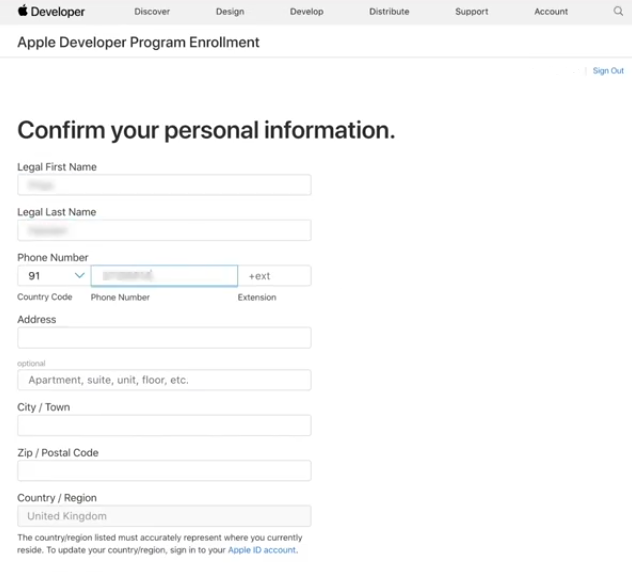Follow the Apple ID account link
This screenshot has width=632, height=575.
click(261, 550)
